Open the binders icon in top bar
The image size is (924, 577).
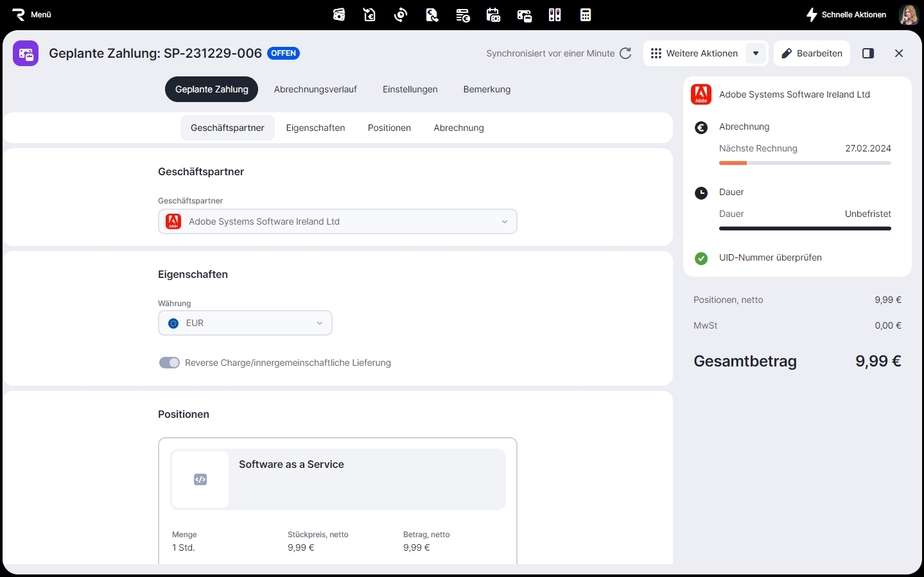click(x=555, y=15)
